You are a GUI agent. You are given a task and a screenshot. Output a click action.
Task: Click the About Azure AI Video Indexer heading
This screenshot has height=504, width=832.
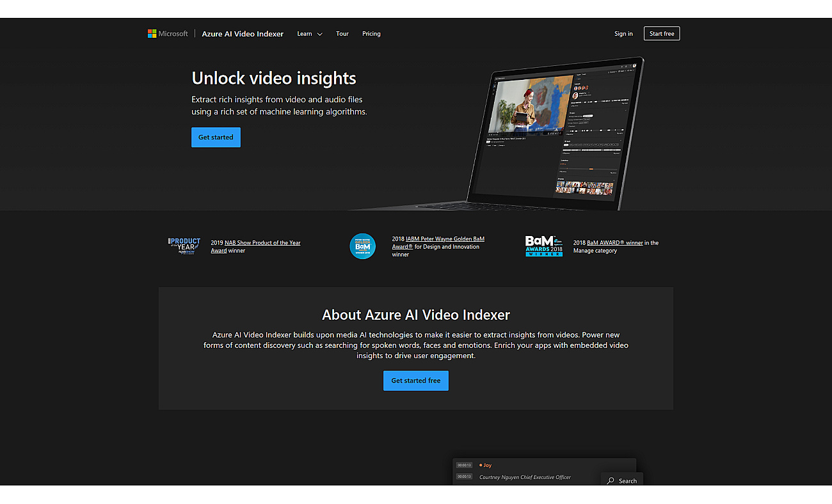[416, 315]
